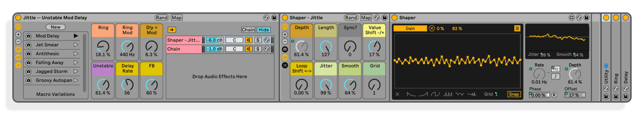The image size is (644, 115).
Task: Launch the Groovy Autopan variation
Action: (x=76, y=80)
